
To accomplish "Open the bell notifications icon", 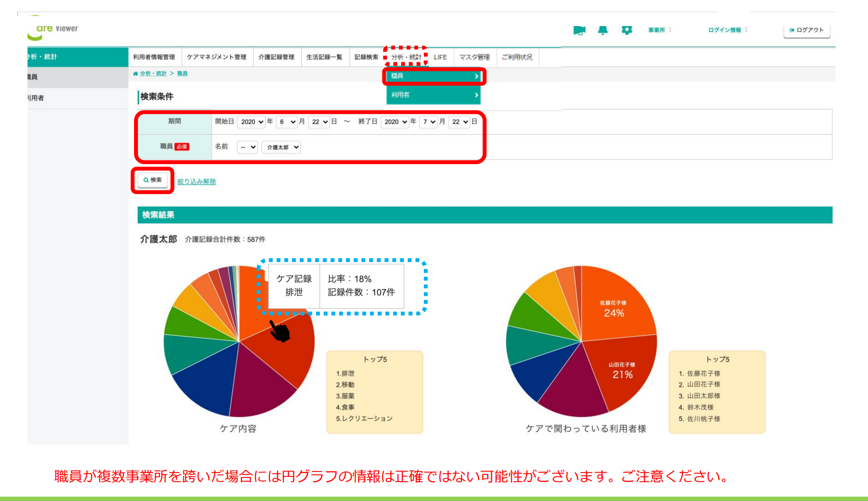I will coord(603,30).
